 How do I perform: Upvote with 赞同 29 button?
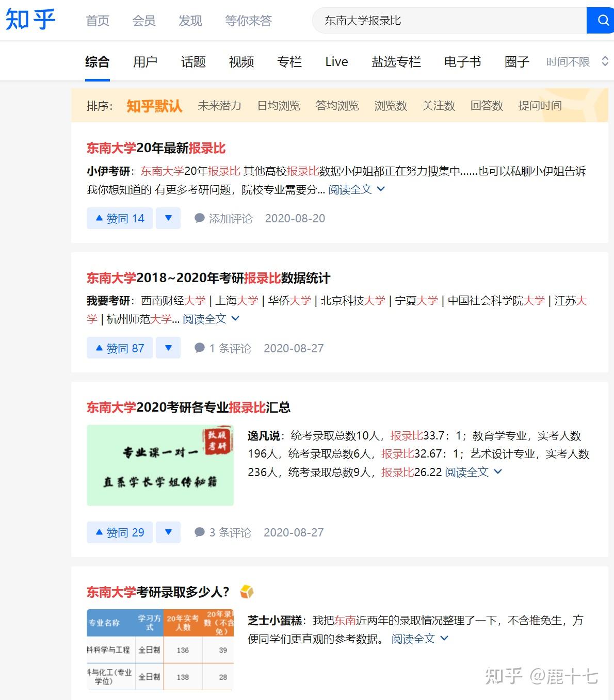point(120,532)
